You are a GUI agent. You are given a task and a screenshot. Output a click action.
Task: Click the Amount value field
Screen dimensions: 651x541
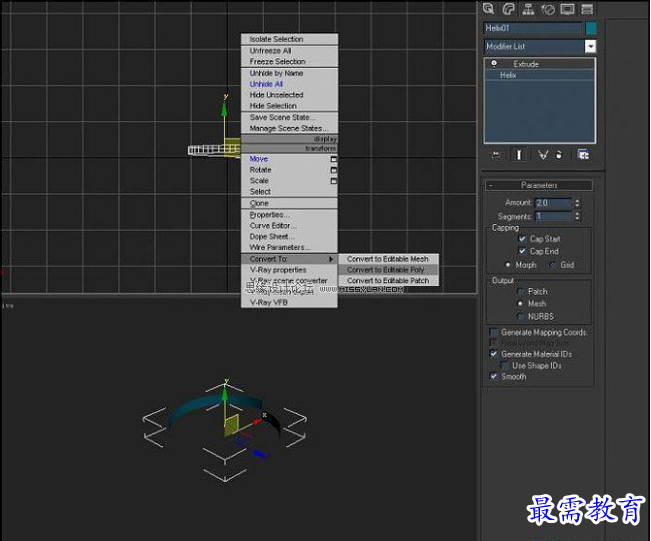pyautogui.click(x=553, y=203)
